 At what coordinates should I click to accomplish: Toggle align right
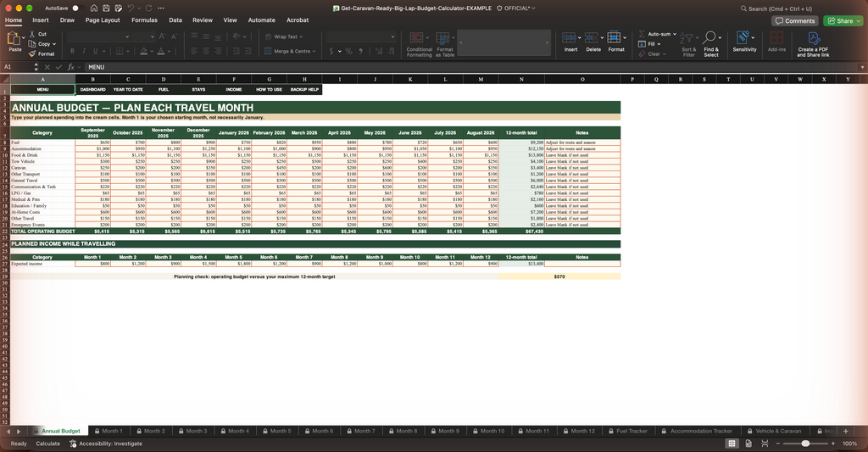click(218, 51)
